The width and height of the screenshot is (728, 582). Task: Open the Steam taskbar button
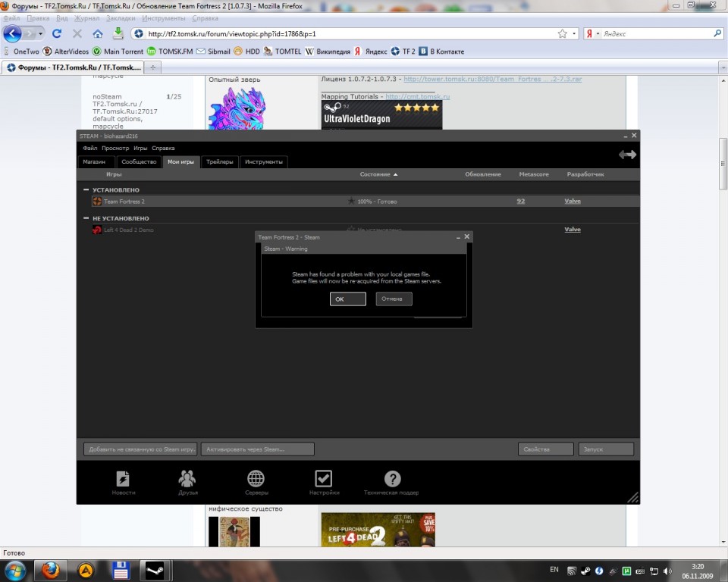155,570
